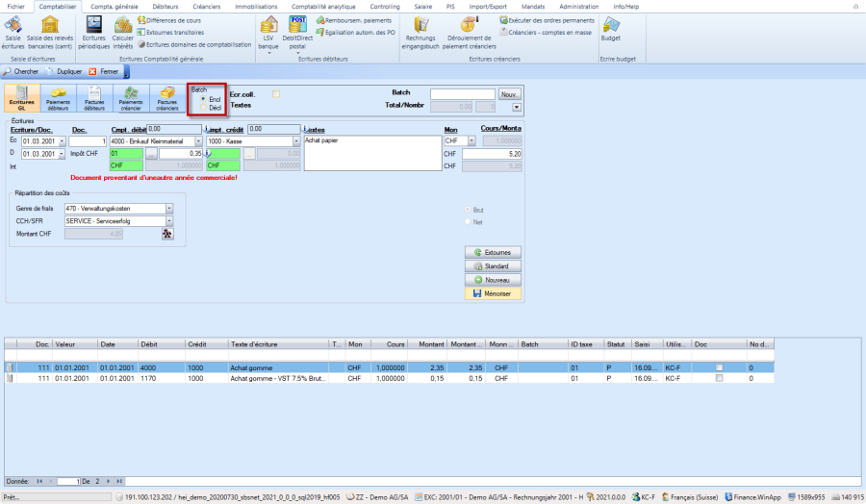The width and height of the screenshot is (866, 504).
Task: Select the Paiements débiteurs entry type
Action: (59, 99)
